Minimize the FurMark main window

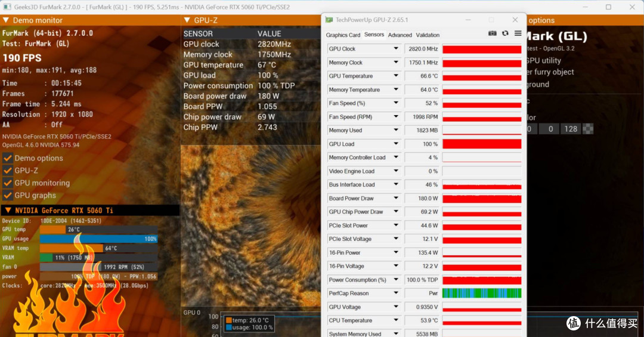click(x=586, y=7)
